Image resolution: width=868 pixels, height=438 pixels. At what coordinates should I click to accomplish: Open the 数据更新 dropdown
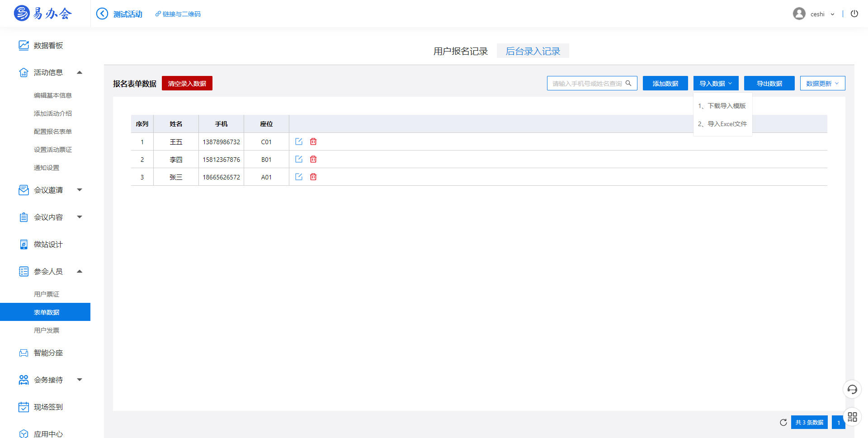(822, 83)
